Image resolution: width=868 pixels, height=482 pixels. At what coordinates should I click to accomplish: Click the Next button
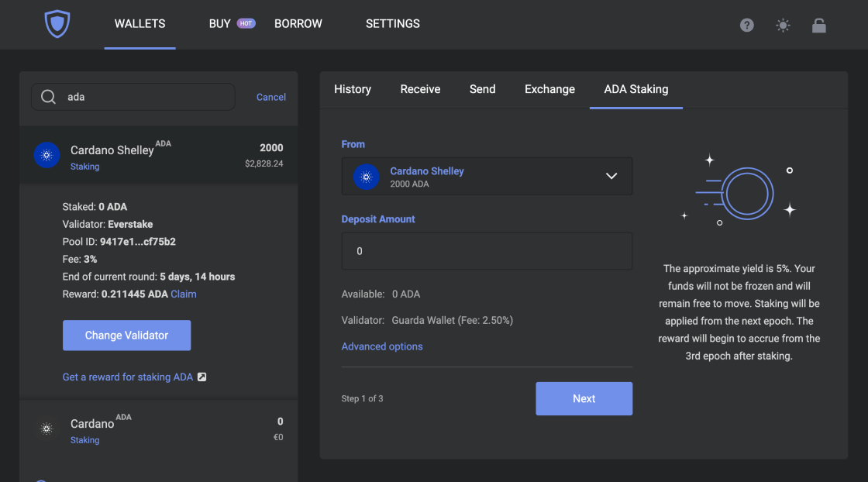point(584,398)
